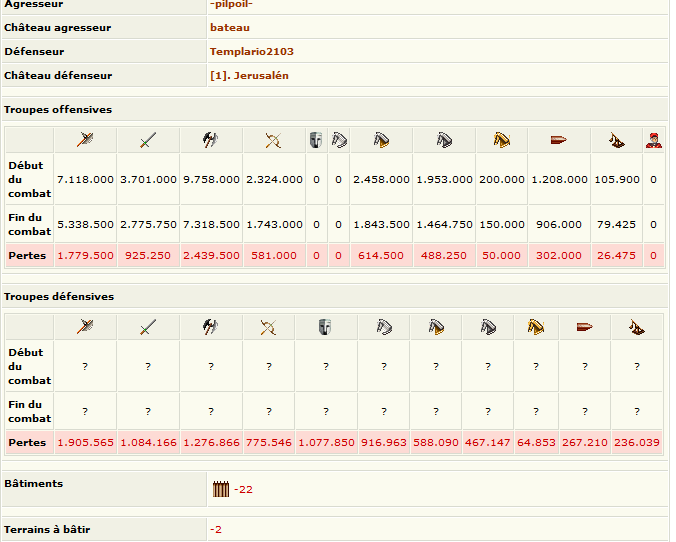Click offensive horse icon above 1.953.000
This screenshot has height=542, width=676.
[x=444, y=140]
